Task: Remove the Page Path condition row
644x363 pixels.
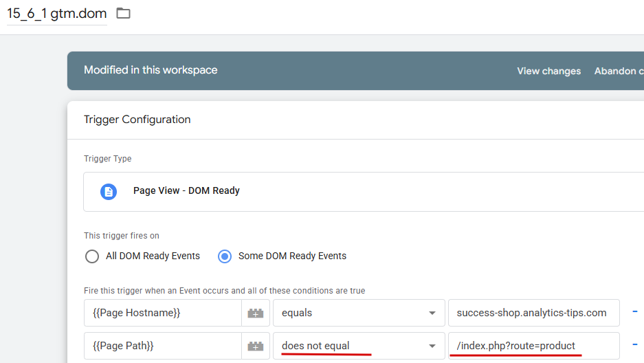Action: (635, 344)
